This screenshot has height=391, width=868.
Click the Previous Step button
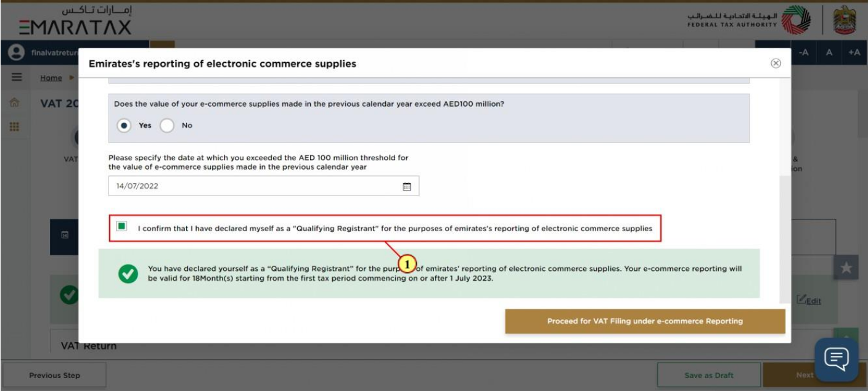tap(55, 375)
